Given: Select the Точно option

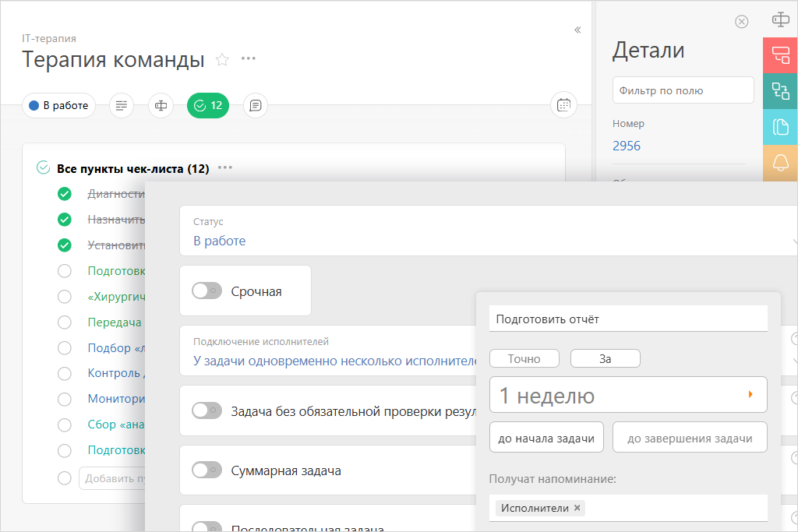Looking at the screenshot, I should [x=524, y=358].
